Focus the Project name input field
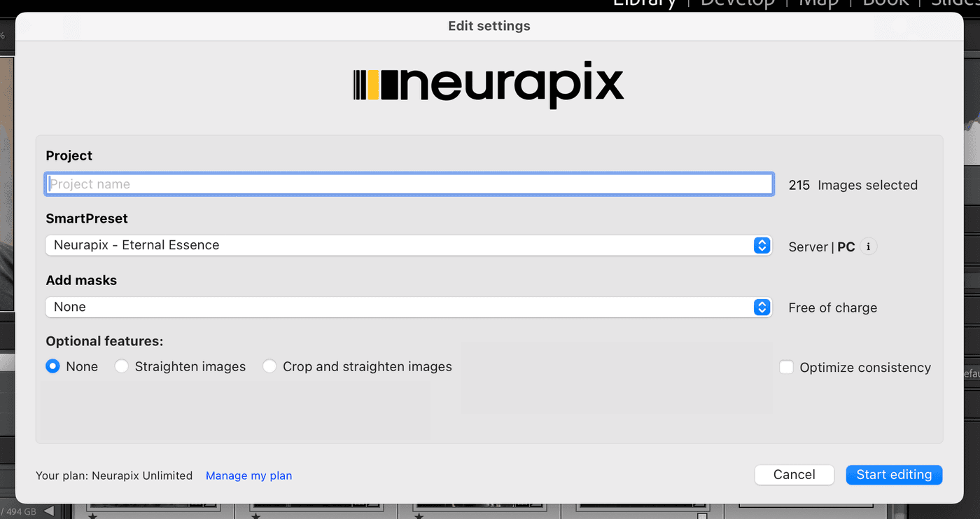Screen dimensions: 980x519 point(409,184)
